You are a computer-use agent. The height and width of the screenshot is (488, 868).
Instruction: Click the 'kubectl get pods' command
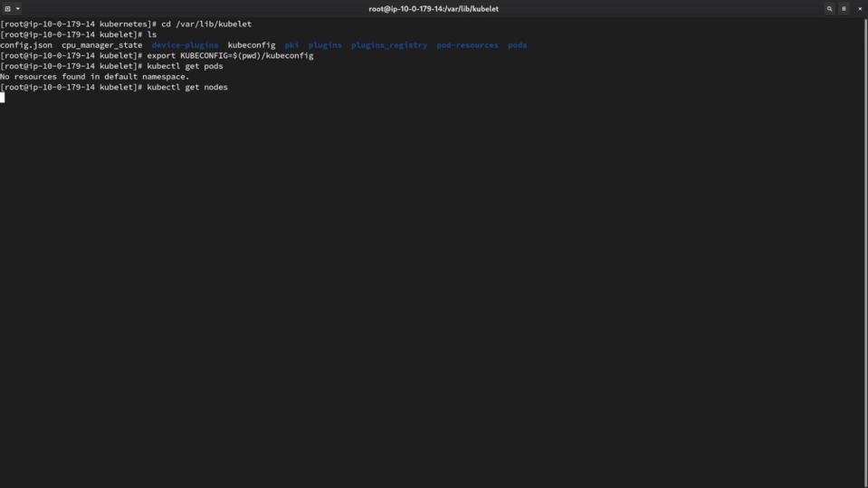pyautogui.click(x=185, y=66)
